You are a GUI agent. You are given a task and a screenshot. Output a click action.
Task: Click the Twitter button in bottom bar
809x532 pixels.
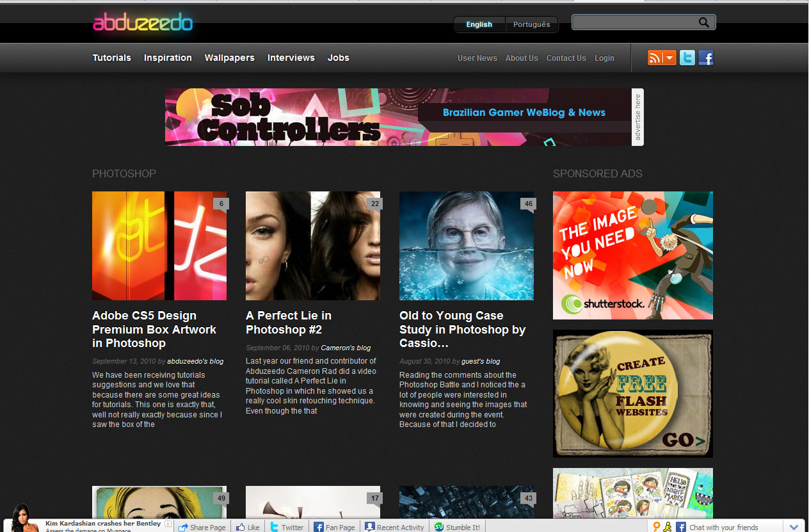(x=286, y=527)
